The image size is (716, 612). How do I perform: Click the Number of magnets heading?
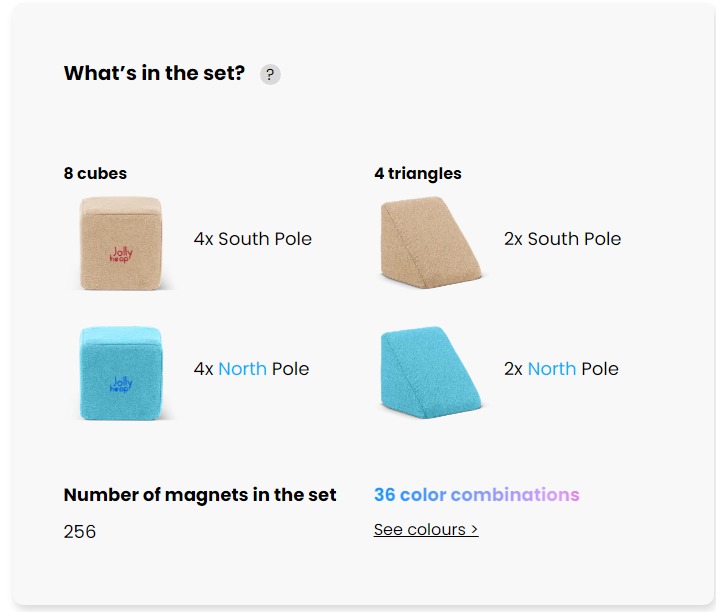(x=200, y=495)
